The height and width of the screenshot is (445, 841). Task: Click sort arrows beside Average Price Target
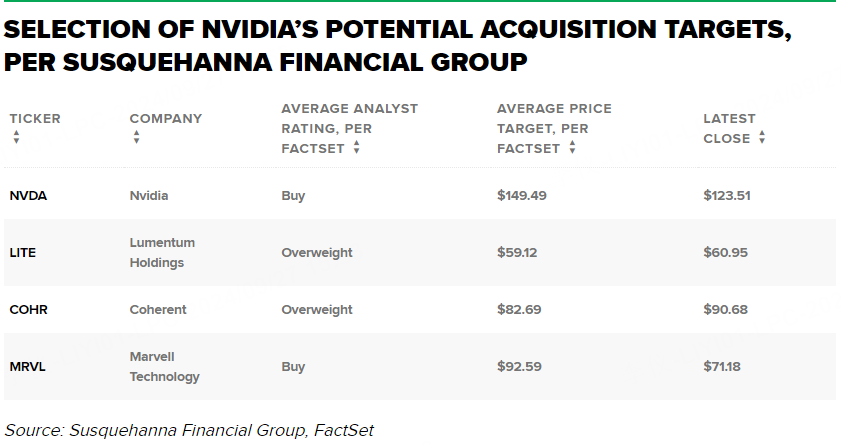572,148
